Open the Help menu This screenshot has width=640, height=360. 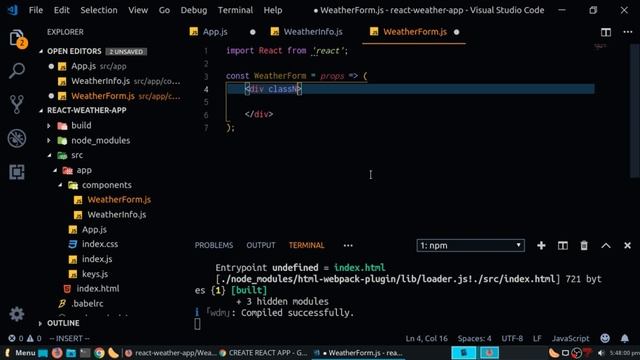click(273, 10)
